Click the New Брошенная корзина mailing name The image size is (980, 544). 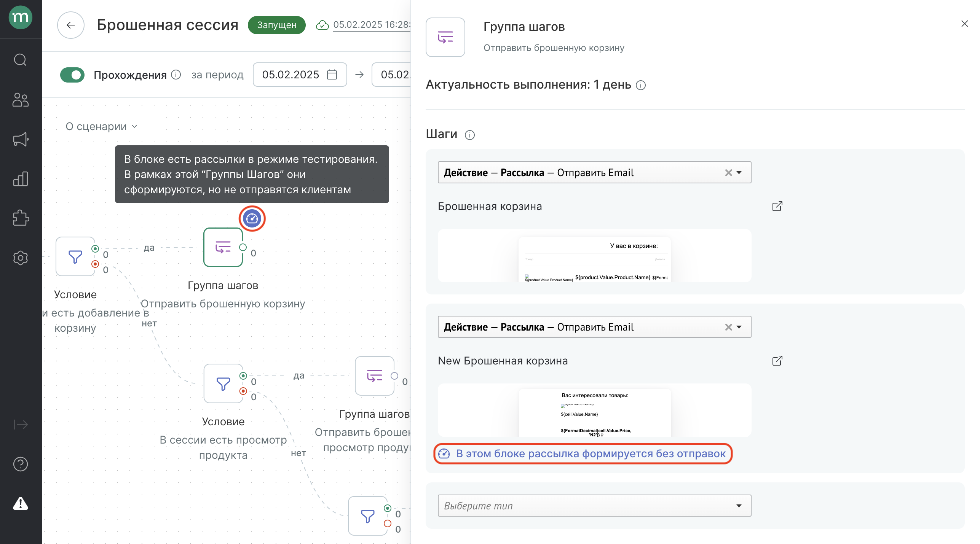coord(503,361)
